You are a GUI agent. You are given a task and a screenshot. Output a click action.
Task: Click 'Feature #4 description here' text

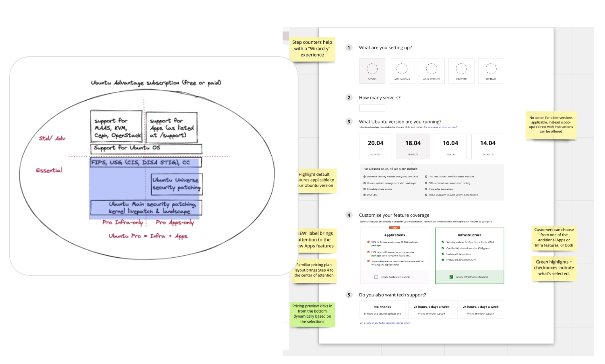tap(461, 260)
